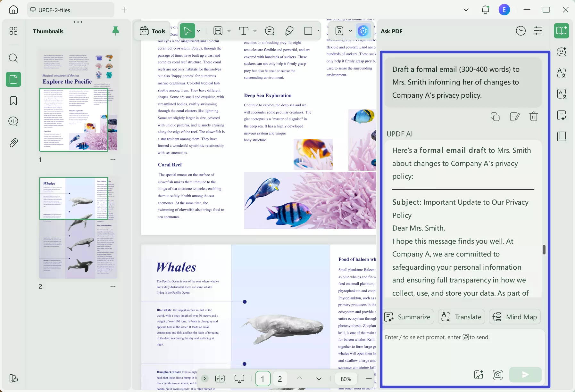Open the Attachments paperclip panel
The image size is (575, 392).
[13, 143]
